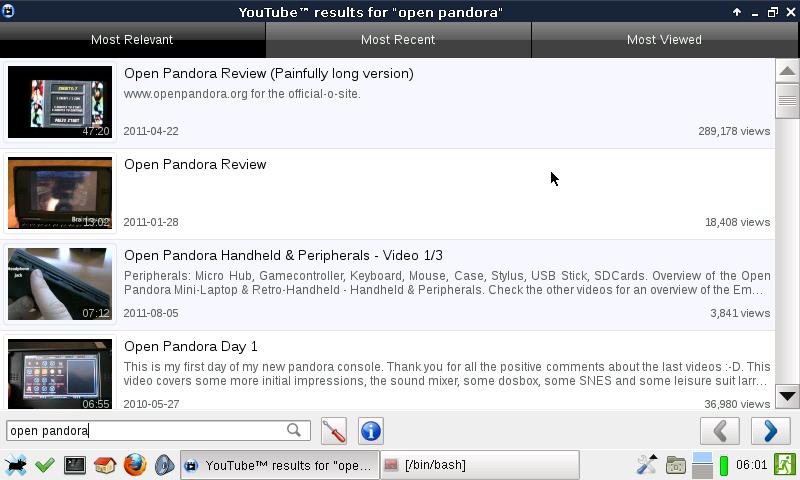The height and width of the screenshot is (480, 800).
Task: Click the search magnifier icon
Action: pos(294,431)
